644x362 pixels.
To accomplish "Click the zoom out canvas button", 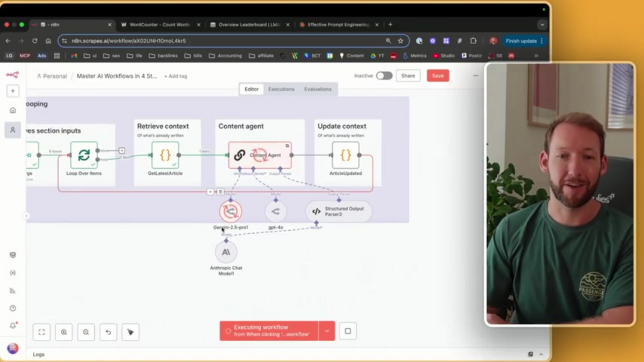I will [86, 332].
